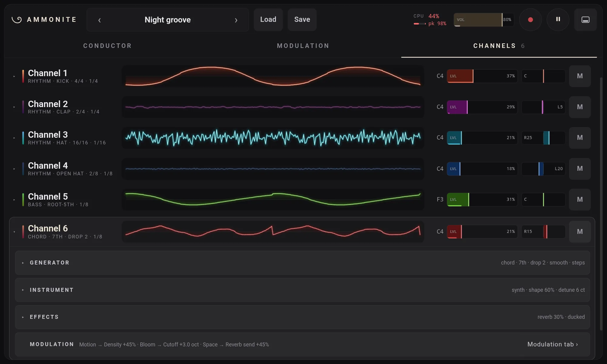The height and width of the screenshot is (364, 607).
Task: Adjust Channel 3 pan control R25
Action: click(543, 138)
